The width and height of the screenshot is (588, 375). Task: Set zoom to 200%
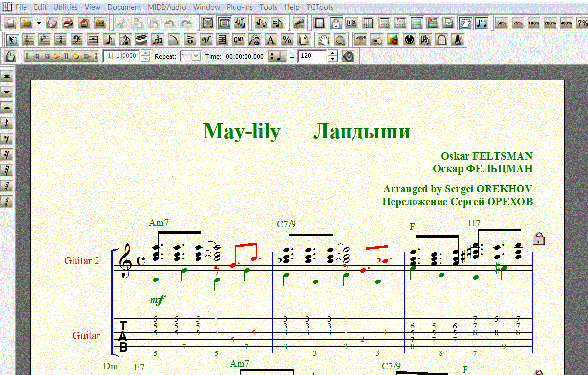coord(550,23)
